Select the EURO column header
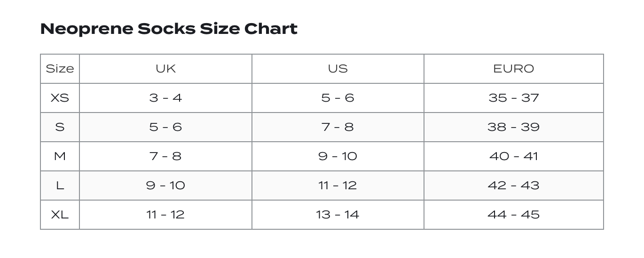The height and width of the screenshot is (258, 644). coord(513,69)
